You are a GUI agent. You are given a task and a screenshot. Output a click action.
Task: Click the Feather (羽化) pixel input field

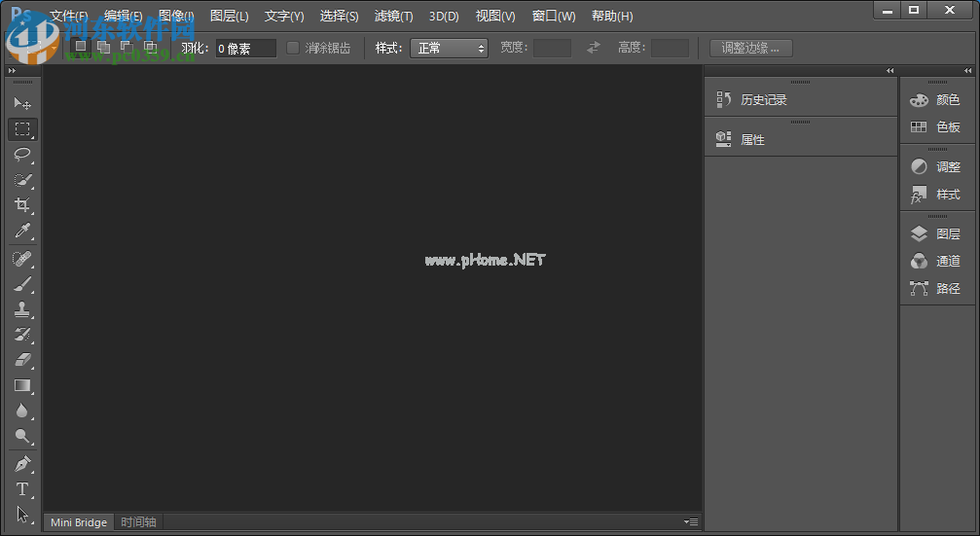point(245,48)
